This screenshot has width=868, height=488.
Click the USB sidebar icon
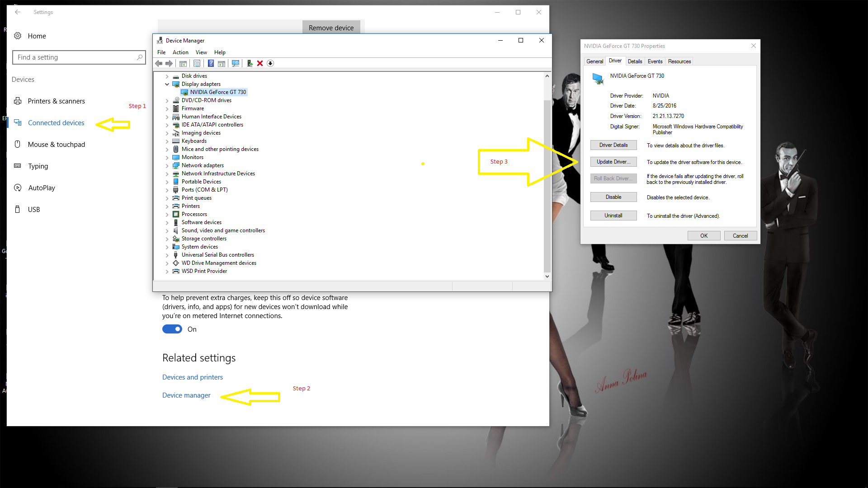pyautogui.click(x=18, y=209)
